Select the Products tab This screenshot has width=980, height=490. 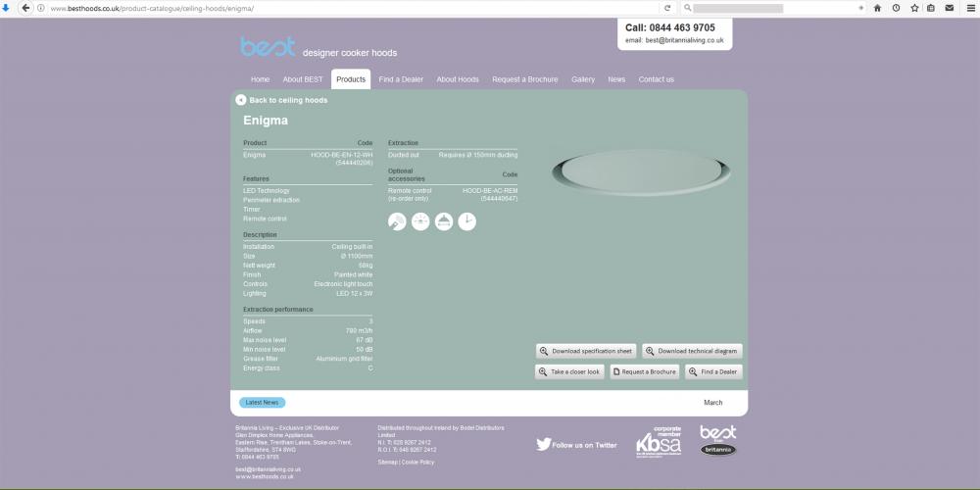pyautogui.click(x=351, y=79)
